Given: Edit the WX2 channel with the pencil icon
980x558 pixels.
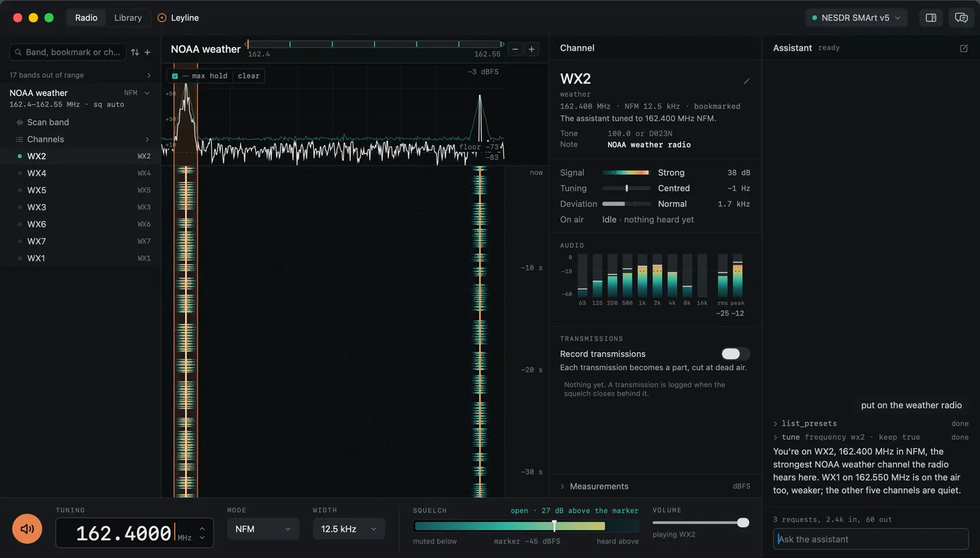Looking at the screenshot, I should pos(747,81).
